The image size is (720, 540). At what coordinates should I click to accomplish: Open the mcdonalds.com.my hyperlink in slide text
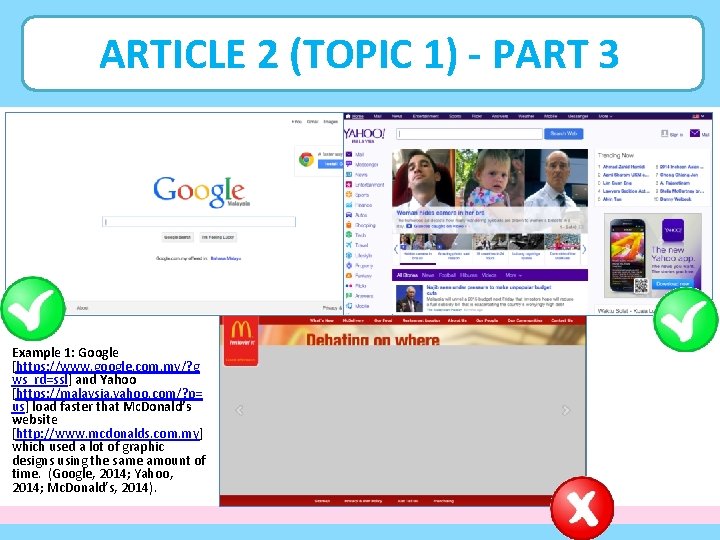pos(107,433)
